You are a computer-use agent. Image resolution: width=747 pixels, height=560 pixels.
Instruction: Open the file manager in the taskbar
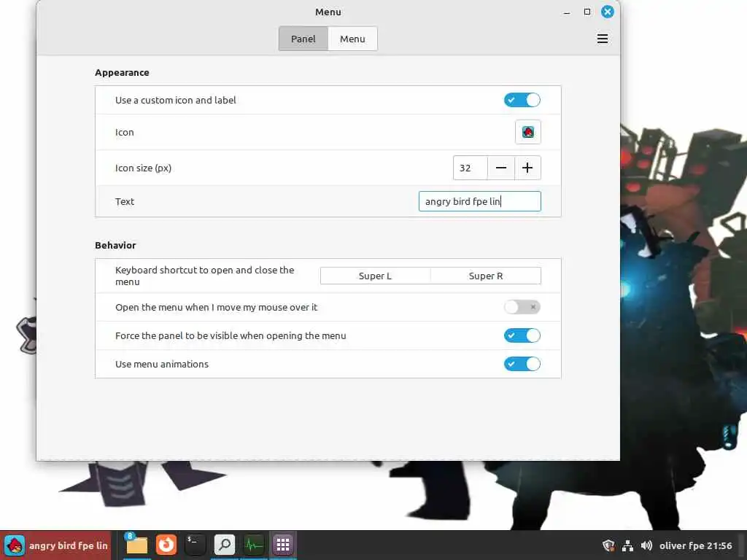pyautogui.click(x=136, y=545)
